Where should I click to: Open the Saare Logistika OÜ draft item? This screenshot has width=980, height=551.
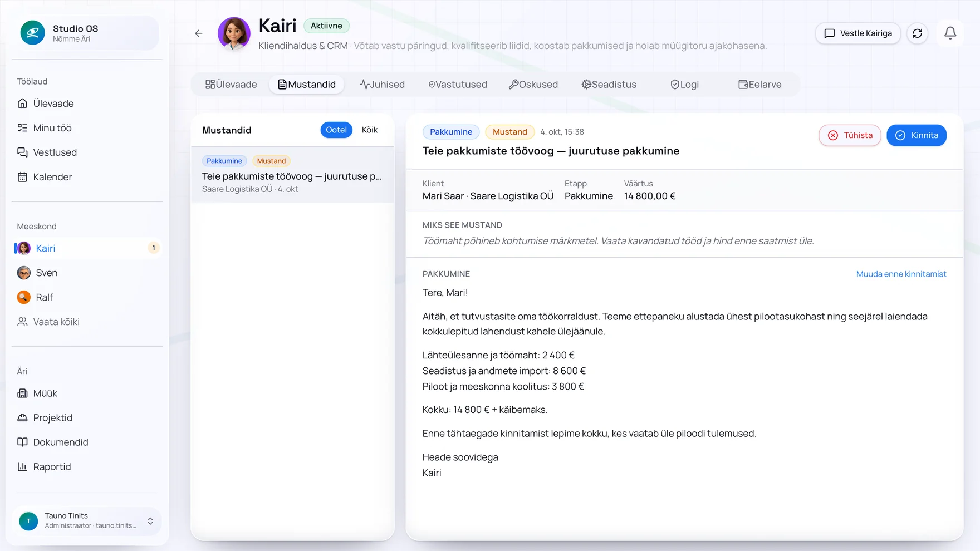(x=292, y=175)
